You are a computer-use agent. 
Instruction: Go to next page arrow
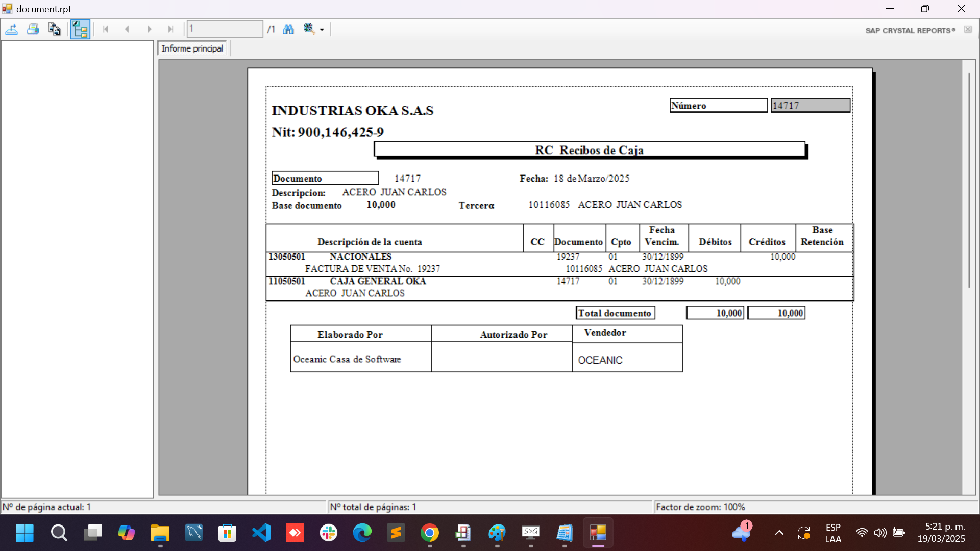[149, 29]
